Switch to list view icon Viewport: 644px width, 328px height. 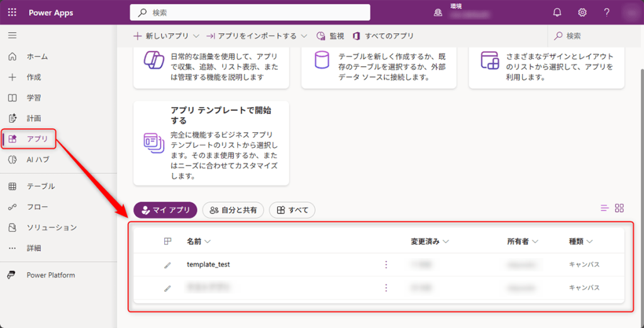point(604,208)
